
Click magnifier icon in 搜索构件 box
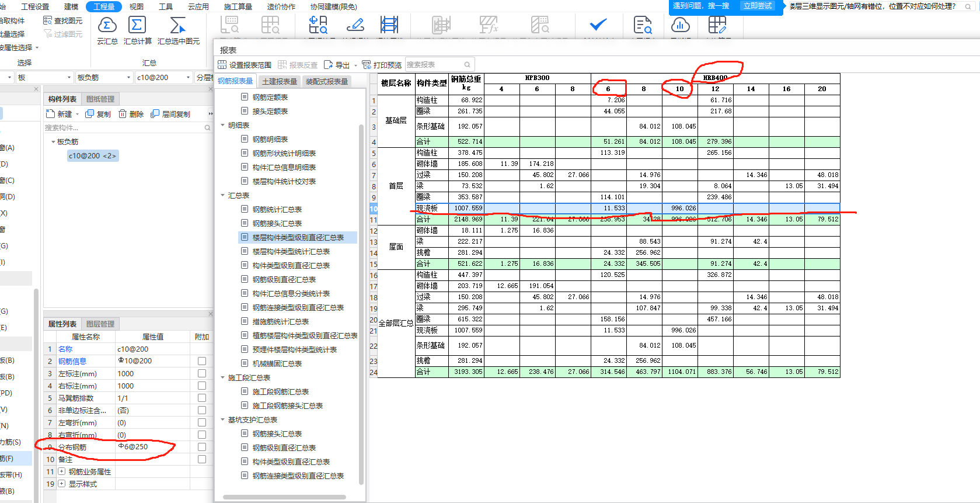coord(207,127)
